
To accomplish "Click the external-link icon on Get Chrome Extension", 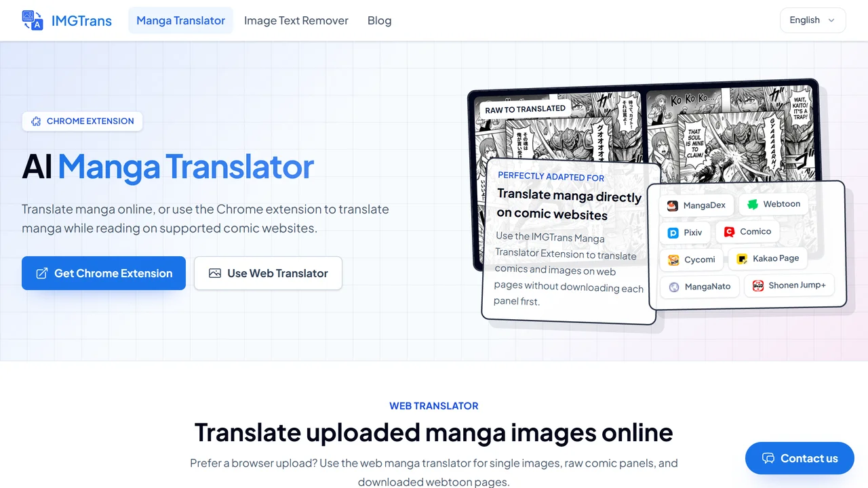I will 41,273.
